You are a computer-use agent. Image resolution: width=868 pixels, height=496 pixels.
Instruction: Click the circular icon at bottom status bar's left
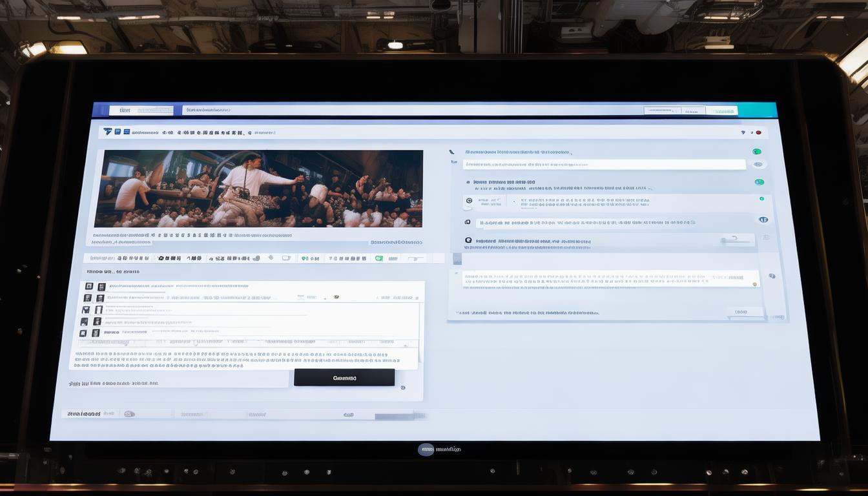tap(129, 414)
